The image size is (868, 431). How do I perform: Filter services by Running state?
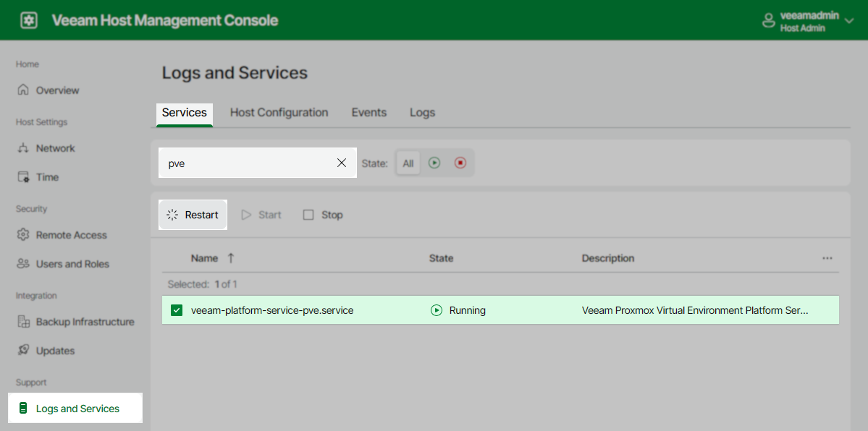(x=434, y=163)
